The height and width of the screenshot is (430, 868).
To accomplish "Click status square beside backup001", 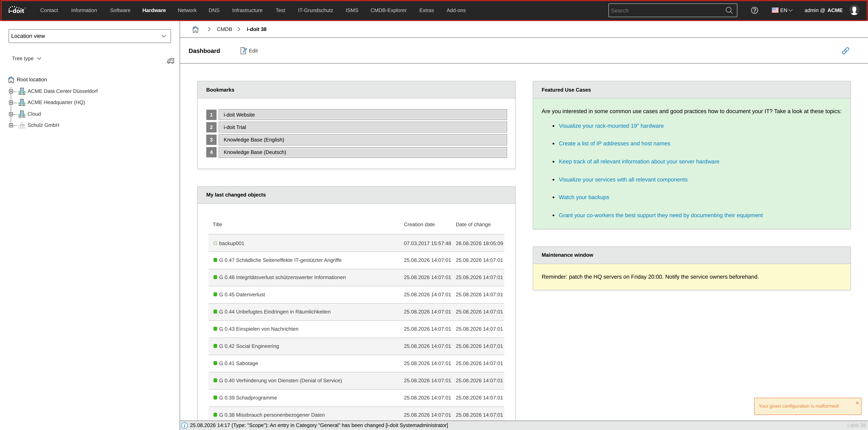I will [215, 243].
